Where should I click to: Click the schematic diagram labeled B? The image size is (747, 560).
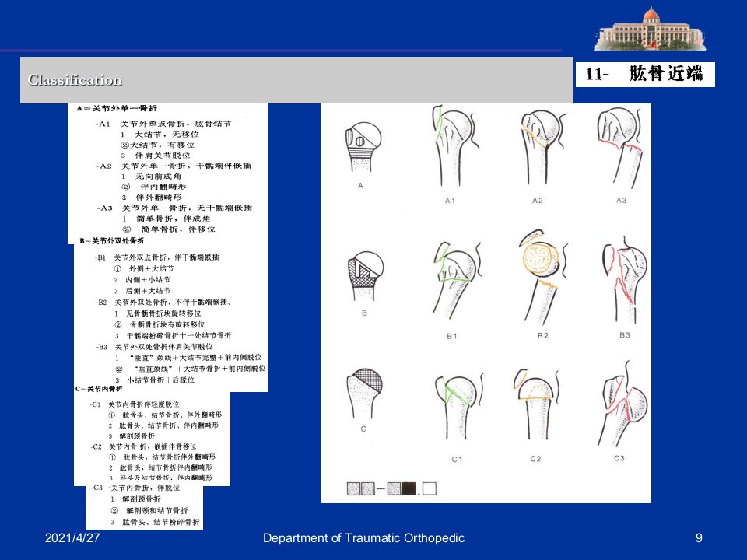[365, 276]
